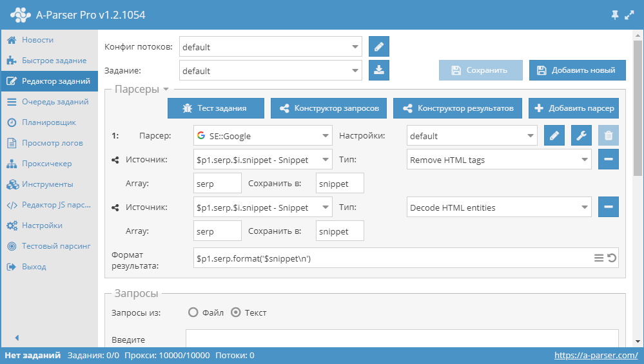
Task: Click the pin icon in title bar
Action: (x=615, y=15)
